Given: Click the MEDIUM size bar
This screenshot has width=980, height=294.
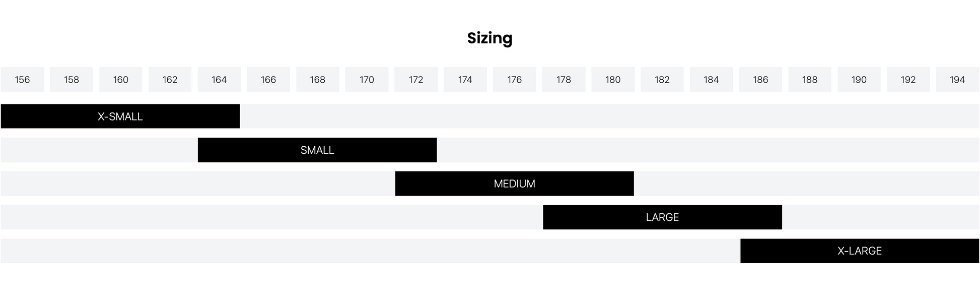Looking at the screenshot, I should (514, 184).
